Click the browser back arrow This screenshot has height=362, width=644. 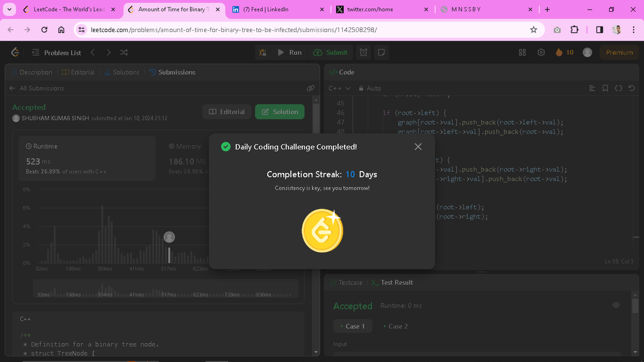[11, 30]
